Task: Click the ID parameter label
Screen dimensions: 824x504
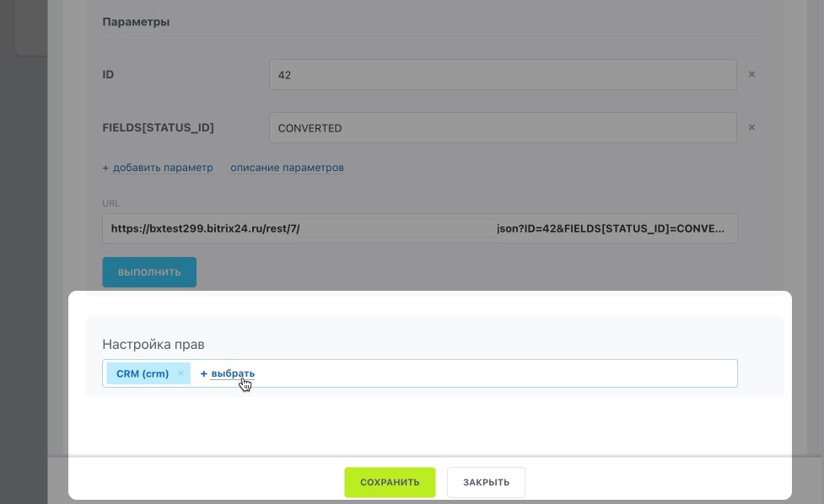Action: click(108, 75)
